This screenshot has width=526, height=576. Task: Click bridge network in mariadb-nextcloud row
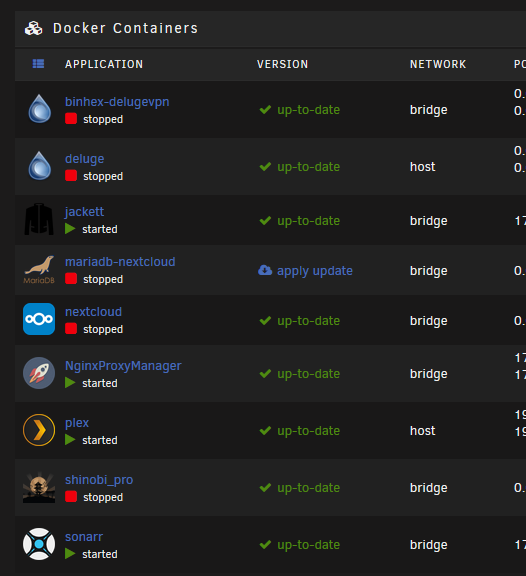[x=429, y=271]
